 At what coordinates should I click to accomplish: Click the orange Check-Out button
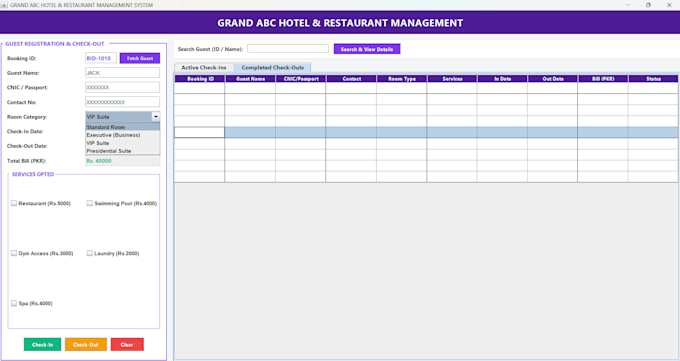(86, 345)
